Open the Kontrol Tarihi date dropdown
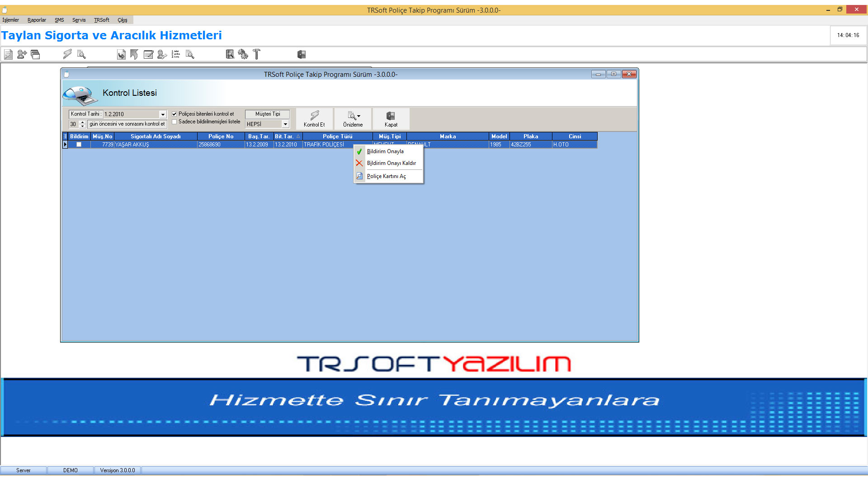The image size is (868, 488). [163, 114]
